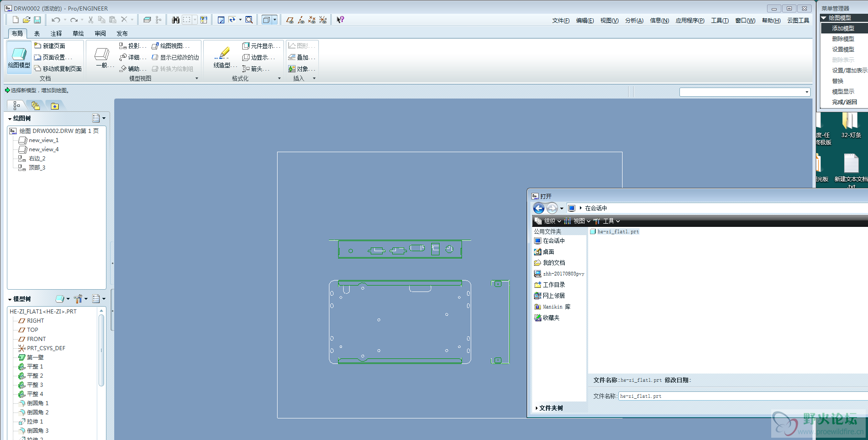Collapse the 模型树 section
868x440 pixels.
tap(10, 299)
